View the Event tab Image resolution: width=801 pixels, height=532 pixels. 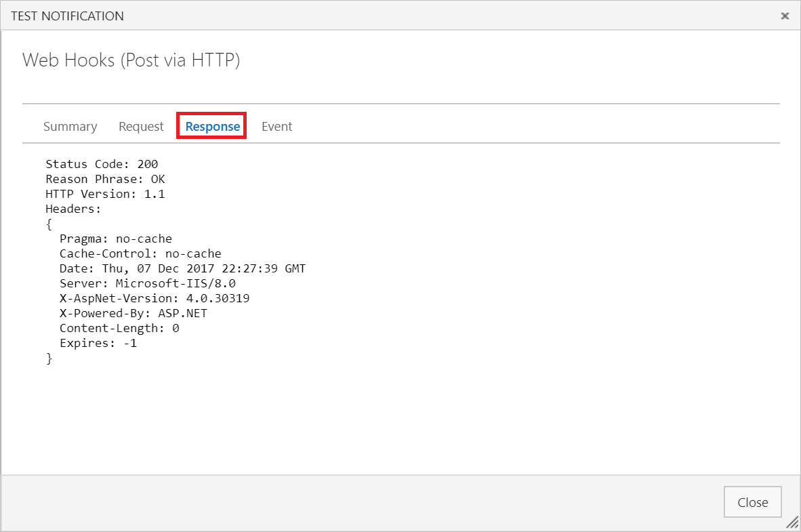(x=276, y=126)
